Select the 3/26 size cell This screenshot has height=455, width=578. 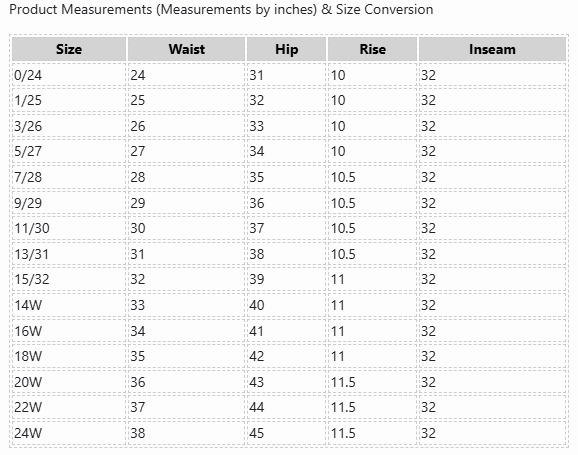(x=69, y=126)
